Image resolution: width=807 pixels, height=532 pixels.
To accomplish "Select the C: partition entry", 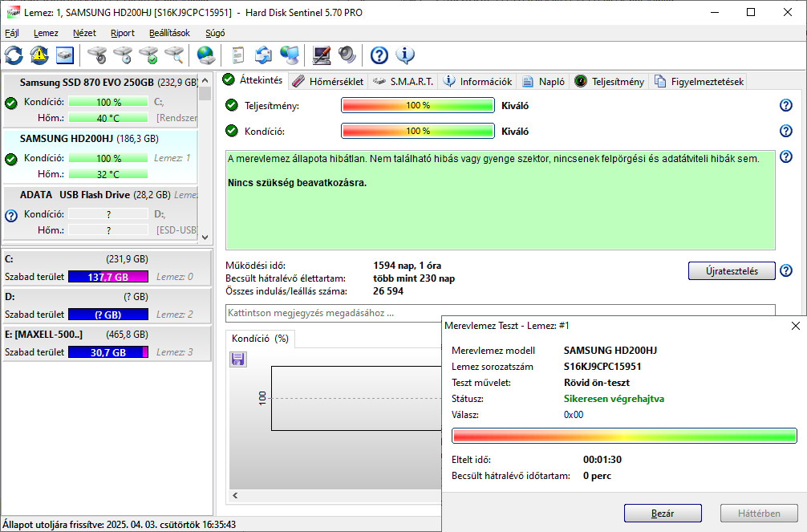I will (107, 268).
